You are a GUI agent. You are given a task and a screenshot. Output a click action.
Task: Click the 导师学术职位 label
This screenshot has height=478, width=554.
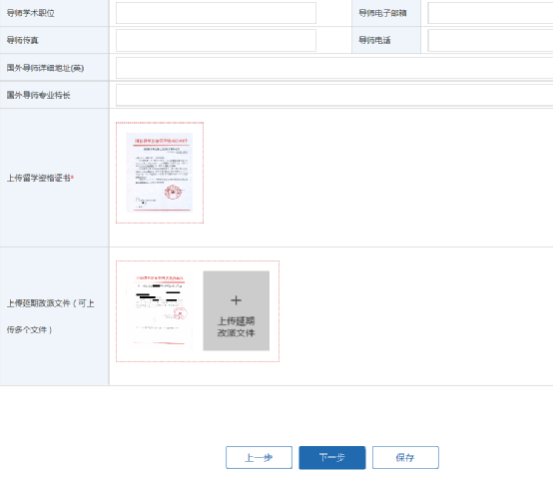coord(31,13)
